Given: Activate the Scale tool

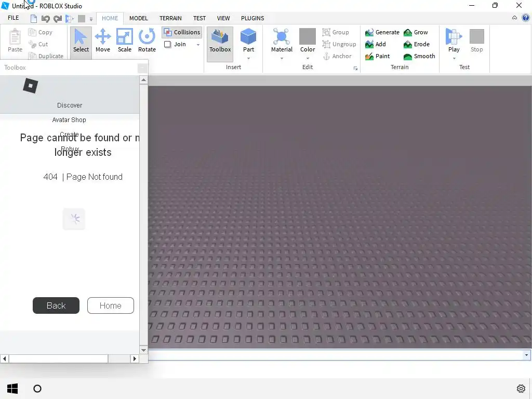Looking at the screenshot, I should [125, 41].
